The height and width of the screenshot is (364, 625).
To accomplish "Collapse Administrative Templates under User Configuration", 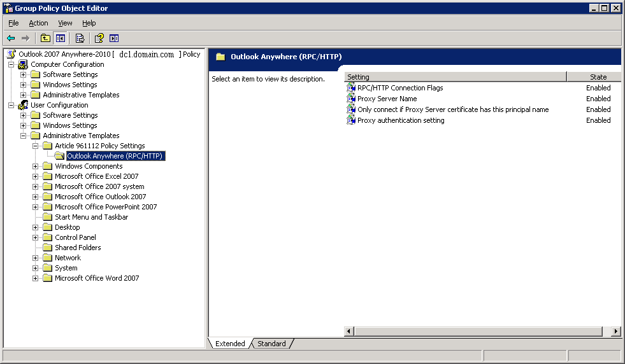I will pyautogui.click(x=23, y=136).
